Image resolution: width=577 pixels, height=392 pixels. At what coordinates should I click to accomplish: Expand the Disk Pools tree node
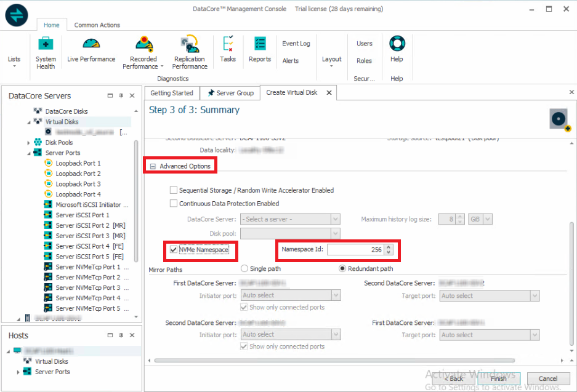click(29, 143)
